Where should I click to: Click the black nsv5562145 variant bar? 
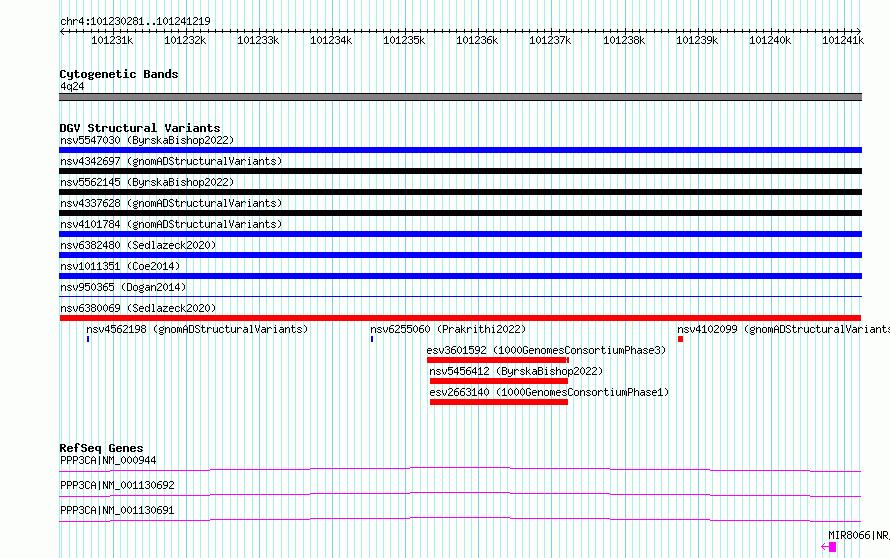coord(460,192)
